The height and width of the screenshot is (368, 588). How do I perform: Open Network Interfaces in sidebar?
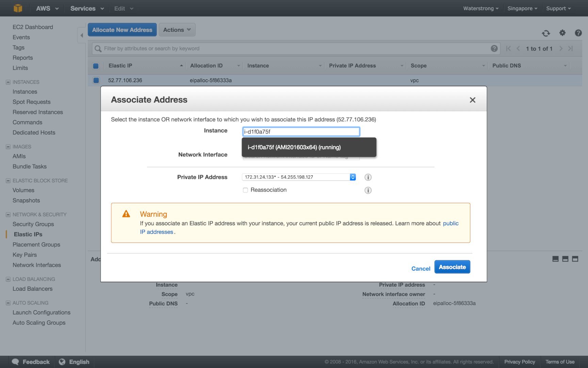pos(37,265)
